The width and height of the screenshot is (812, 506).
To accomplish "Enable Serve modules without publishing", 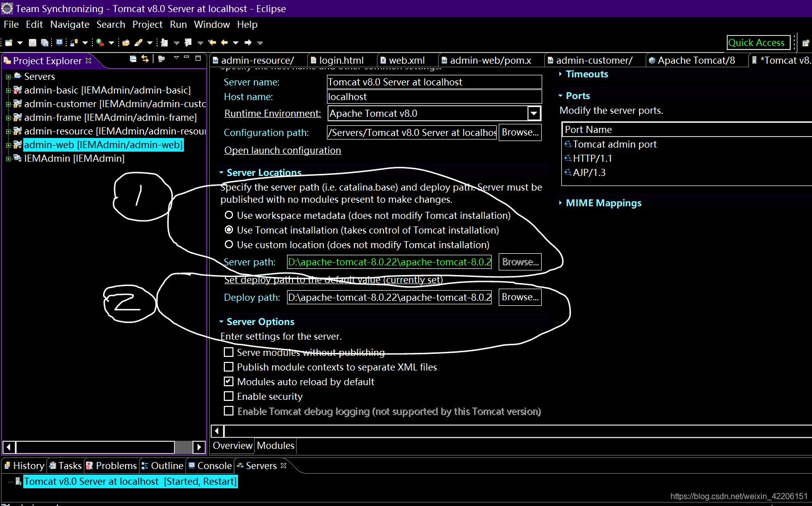I will pos(228,352).
